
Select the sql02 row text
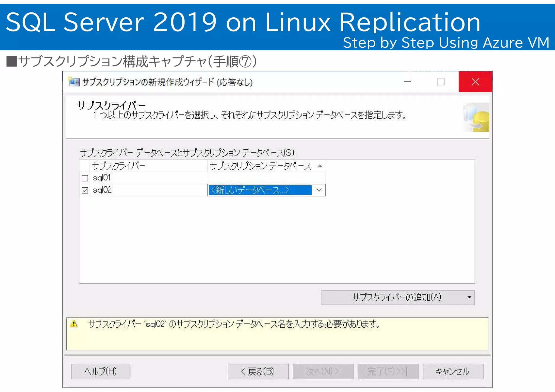pyautogui.click(x=102, y=190)
